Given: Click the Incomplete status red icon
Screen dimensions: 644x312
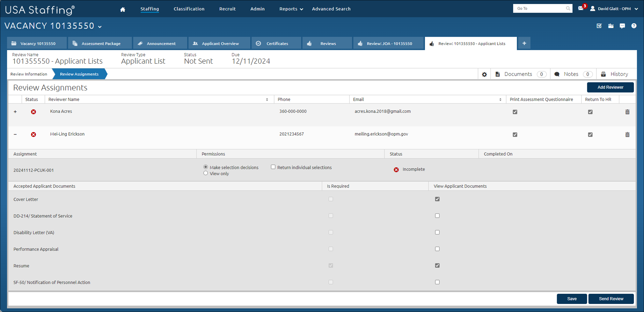Looking at the screenshot, I should [396, 170].
